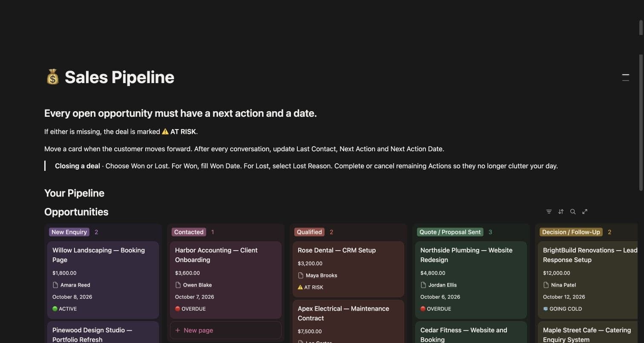
Task: Open Rose Dental — CRM Setup card
Action: [348, 269]
